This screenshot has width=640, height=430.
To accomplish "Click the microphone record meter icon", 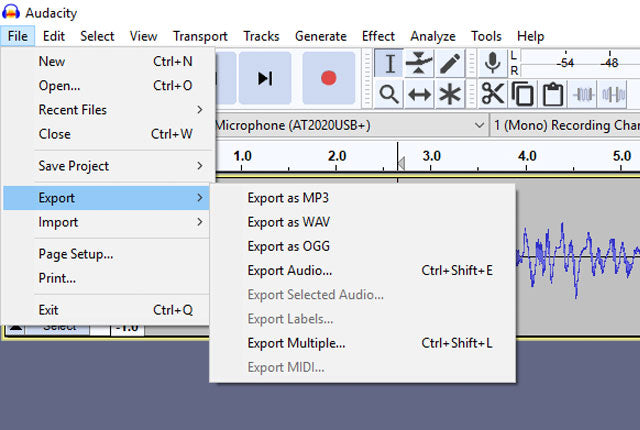I will click(492, 63).
